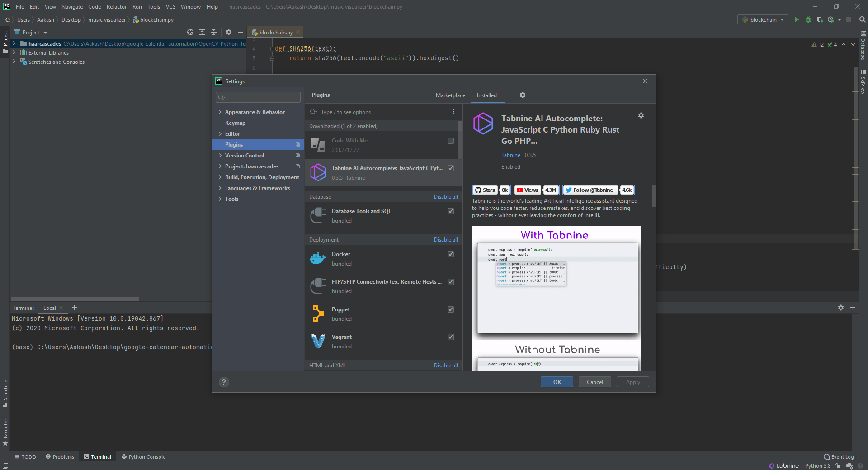
Task: Uncheck Database Tools and SQL plugin
Action: coord(451,211)
